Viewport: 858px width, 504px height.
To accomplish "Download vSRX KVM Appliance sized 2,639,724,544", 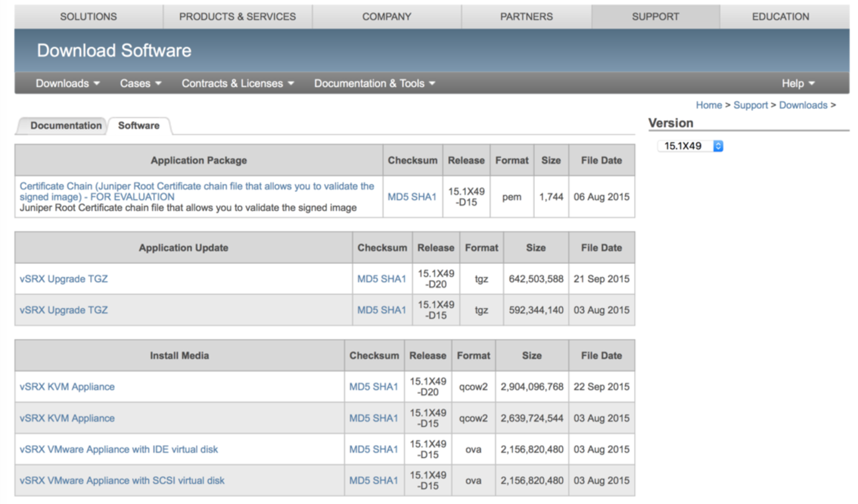I will [x=67, y=418].
